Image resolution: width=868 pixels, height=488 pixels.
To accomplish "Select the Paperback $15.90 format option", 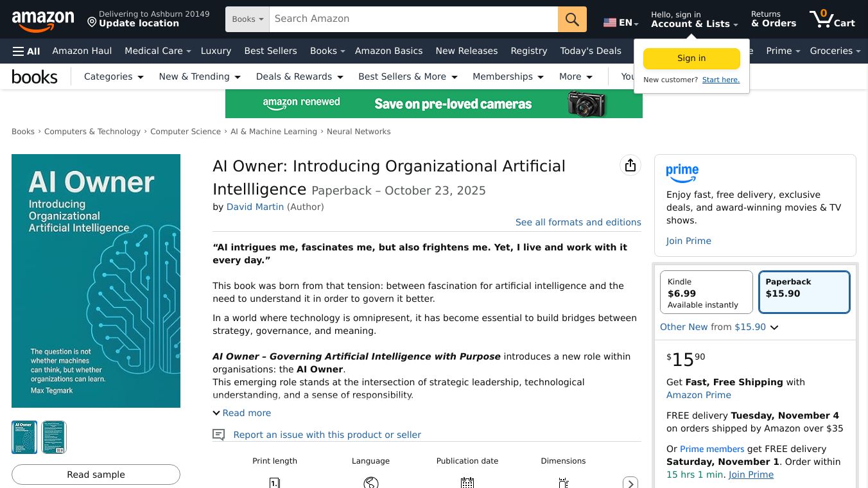I will 804,293.
